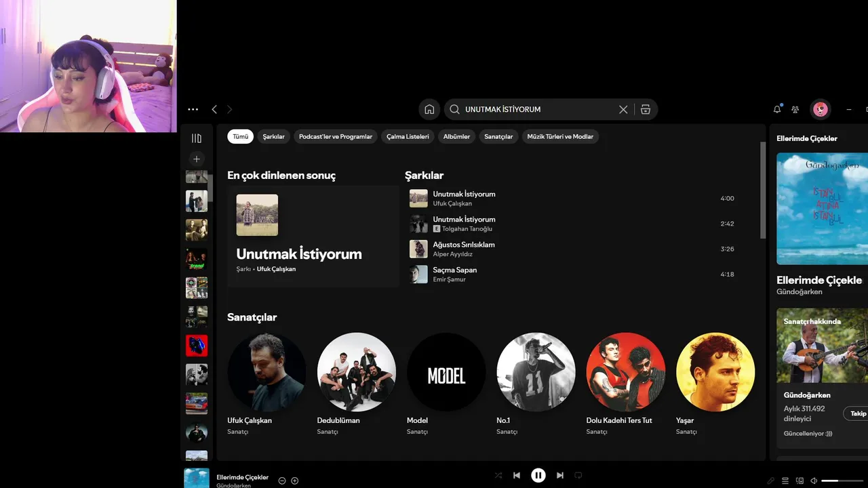
Task: Click now playing album thumbnail at bottom-left
Action: (x=197, y=478)
